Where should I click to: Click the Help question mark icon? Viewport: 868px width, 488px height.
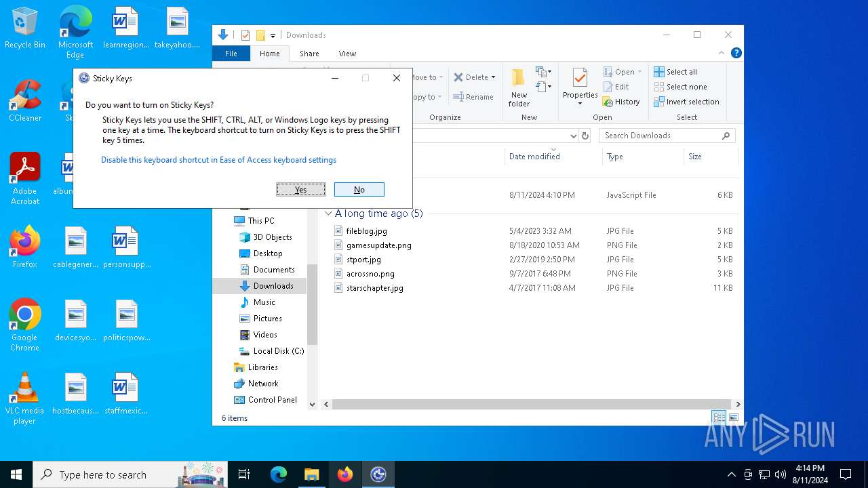(736, 53)
